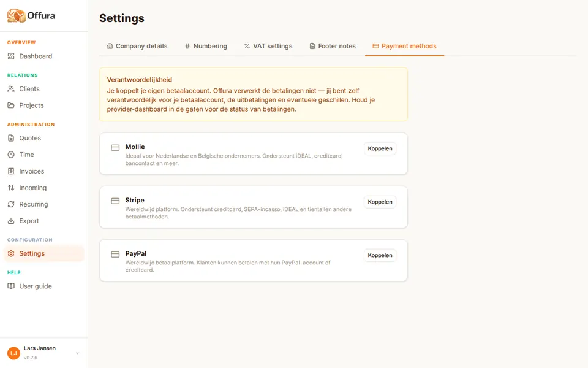
Task: Expand the Lars Jansen account menu chevron
Action: [x=78, y=353]
